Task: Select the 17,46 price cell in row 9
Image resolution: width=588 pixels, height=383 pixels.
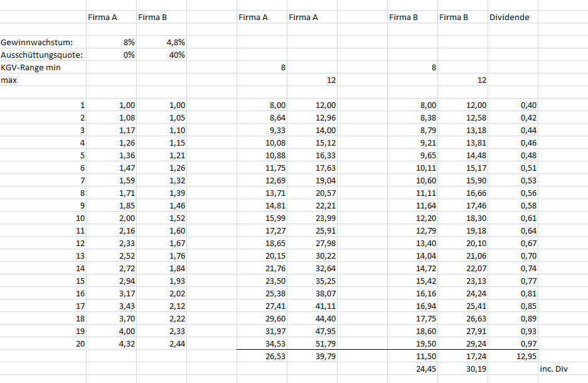Action: (x=462, y=205)
